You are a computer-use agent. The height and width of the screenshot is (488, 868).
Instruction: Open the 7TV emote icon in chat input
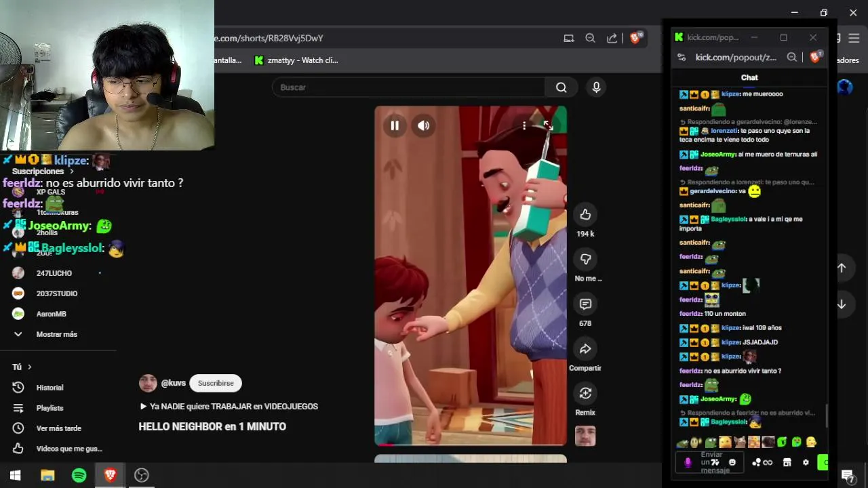715,462
